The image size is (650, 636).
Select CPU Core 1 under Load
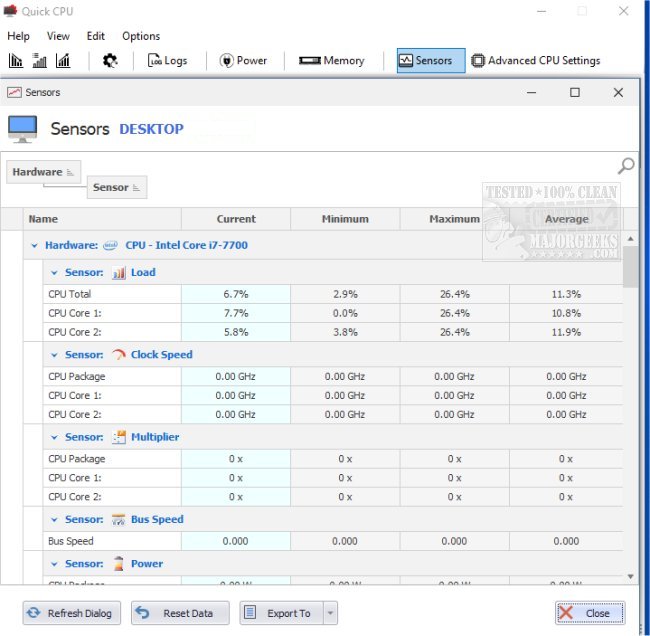pos(333,313)
